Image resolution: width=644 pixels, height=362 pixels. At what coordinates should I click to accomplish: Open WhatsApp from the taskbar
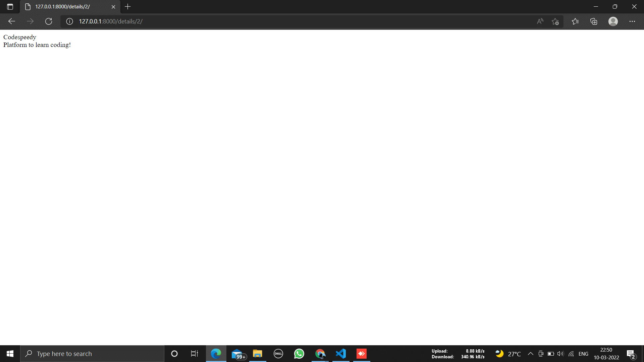point(299,354)
